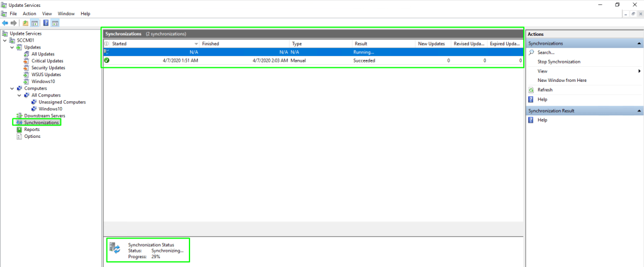Click the green Refresh icon in Actions
This screenshot has height=267, width=644.
coord(532,90)
